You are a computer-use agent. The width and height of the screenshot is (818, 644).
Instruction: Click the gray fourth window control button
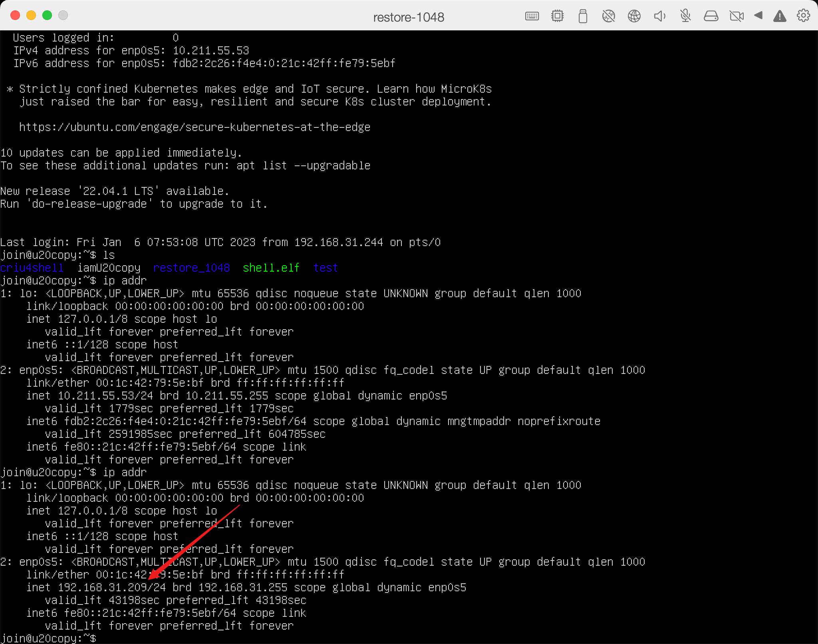click(x=63, y=15)
